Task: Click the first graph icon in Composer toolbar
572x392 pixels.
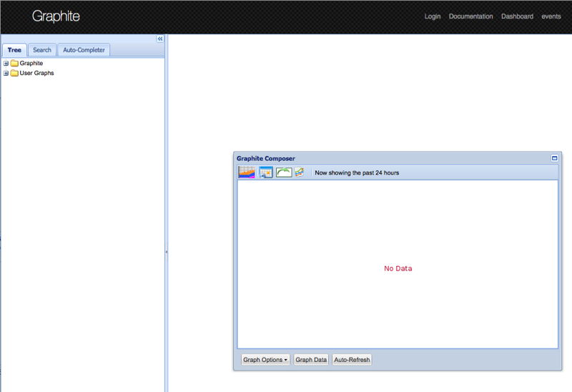Action: pyautogui.click(x=247, y=172)
